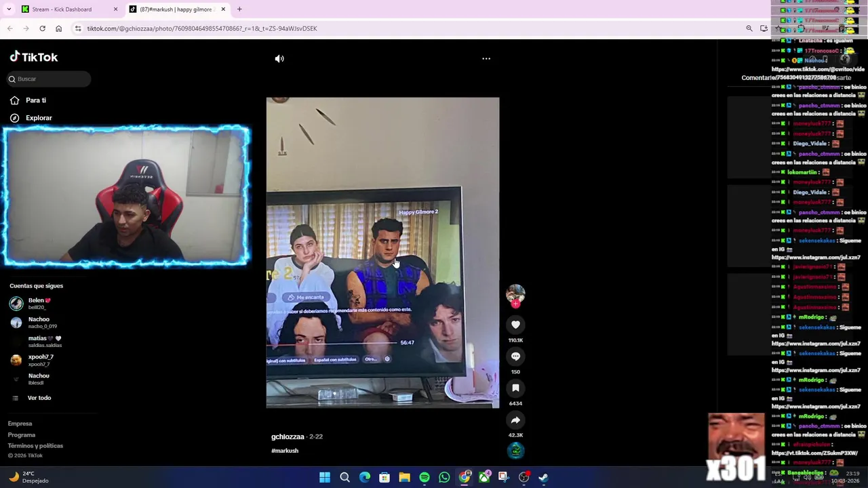
Task: Click the TikTok photo post image
Action: [x=382, y=252]
